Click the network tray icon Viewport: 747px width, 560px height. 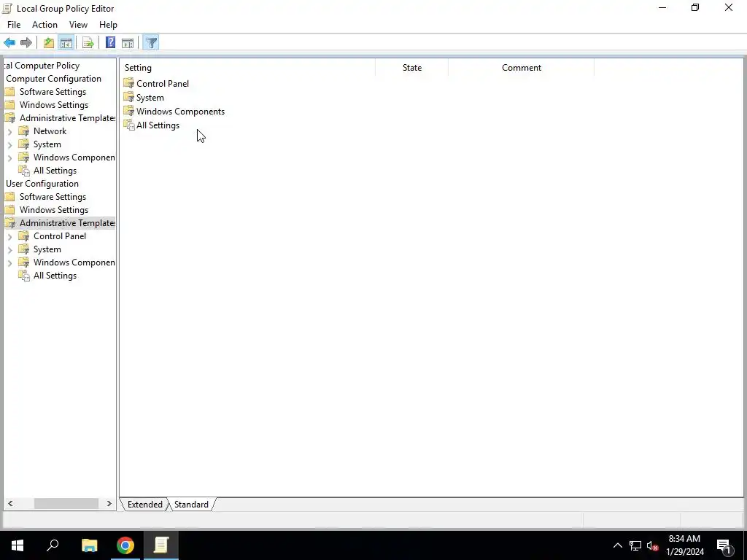click(635, 545)
